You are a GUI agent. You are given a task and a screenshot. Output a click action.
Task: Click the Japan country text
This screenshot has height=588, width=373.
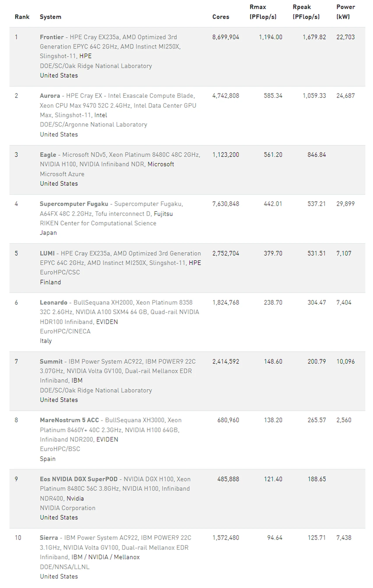click(48, 233)
